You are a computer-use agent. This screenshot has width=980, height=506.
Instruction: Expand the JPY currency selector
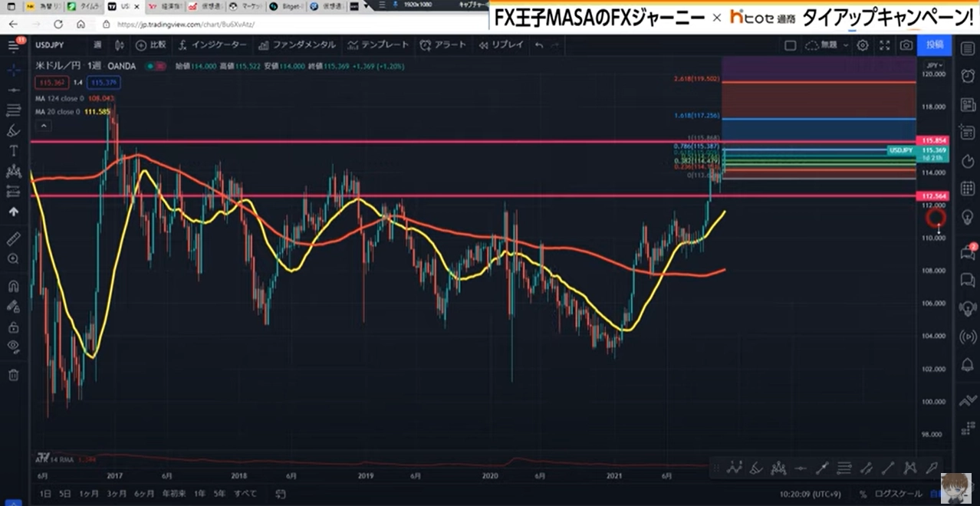pyautogui.click(x=933, y=65)
